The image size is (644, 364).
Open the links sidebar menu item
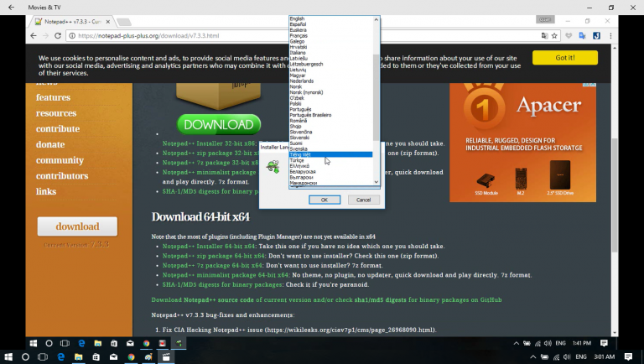pyautogui.click(x=46, y=191)
